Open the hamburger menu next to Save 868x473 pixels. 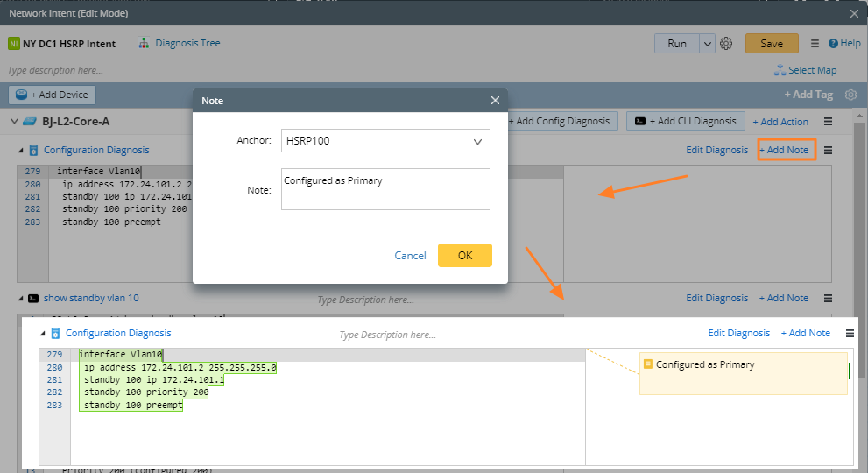(x=815, y=43)
